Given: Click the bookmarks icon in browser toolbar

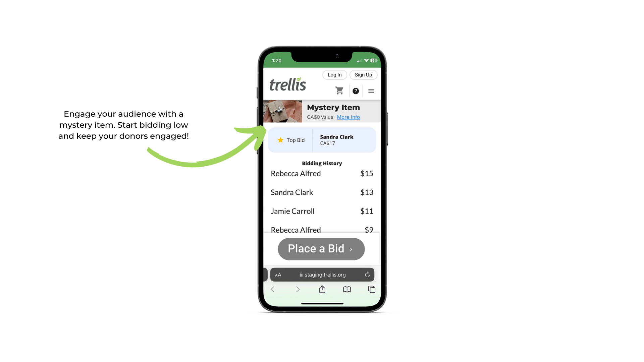Looking at the screenshot, I should pos(346,290).
